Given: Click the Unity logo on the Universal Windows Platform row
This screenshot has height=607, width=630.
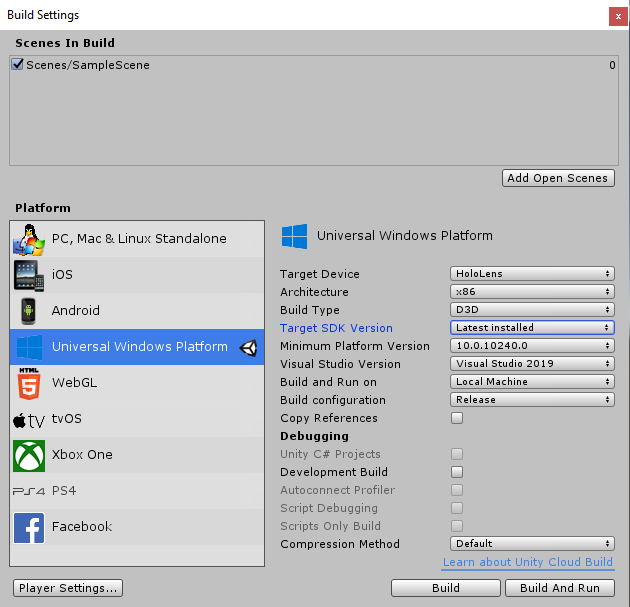Looking at the screenshot, I should (x=248, y=347).
